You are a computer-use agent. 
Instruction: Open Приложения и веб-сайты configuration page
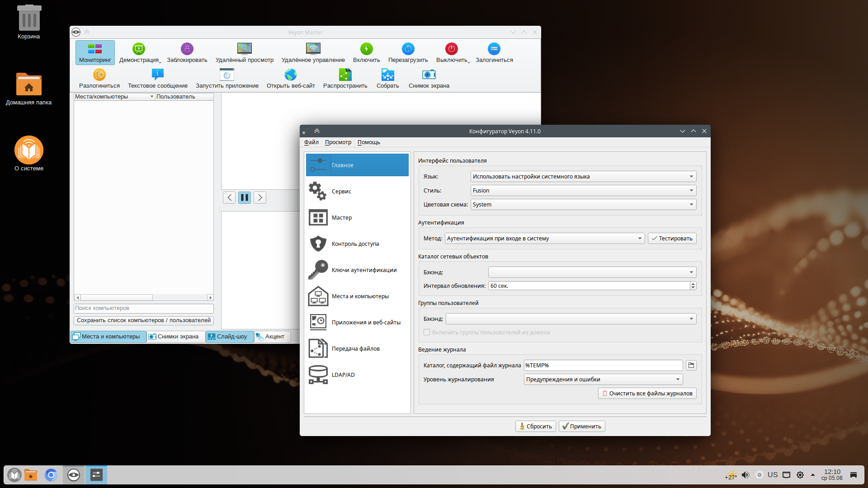click(x=357, y=323)
